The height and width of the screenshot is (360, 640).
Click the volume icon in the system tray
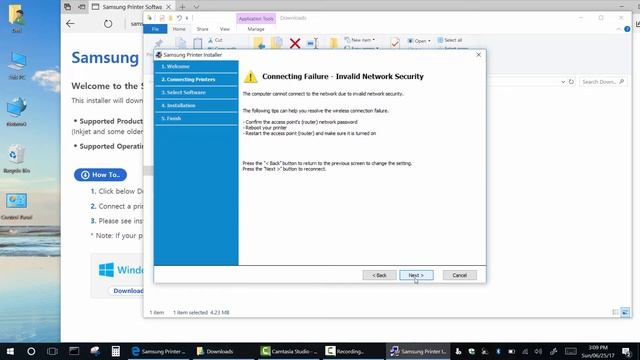538,351
